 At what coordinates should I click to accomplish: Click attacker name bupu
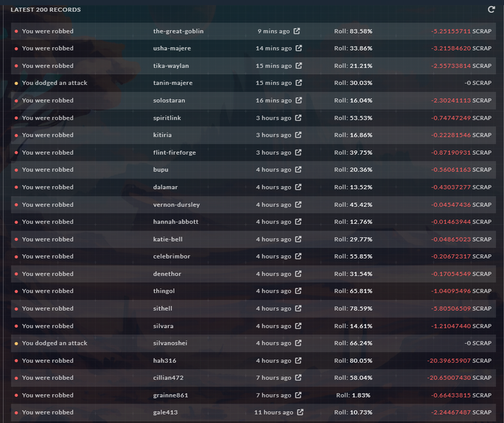[x=161, y=169]
